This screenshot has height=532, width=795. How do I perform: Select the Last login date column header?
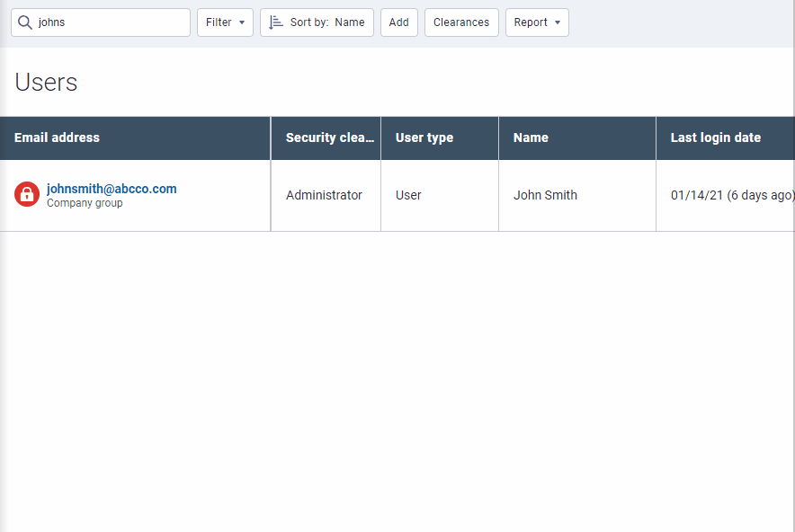click(x=716, y=137)
